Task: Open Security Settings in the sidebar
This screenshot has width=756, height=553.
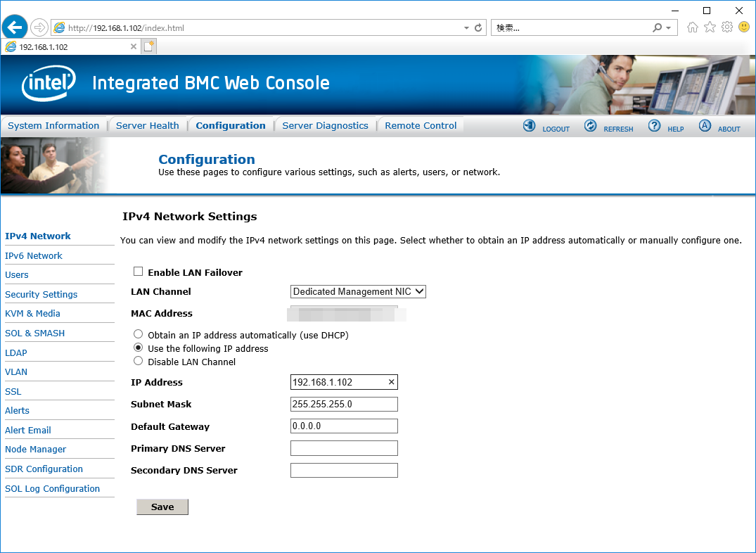Action: [41, 294]
